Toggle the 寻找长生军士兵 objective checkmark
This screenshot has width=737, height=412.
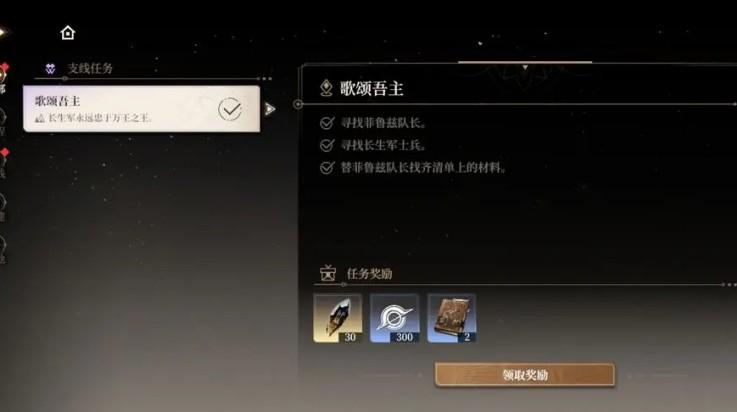tap(327, 145)
